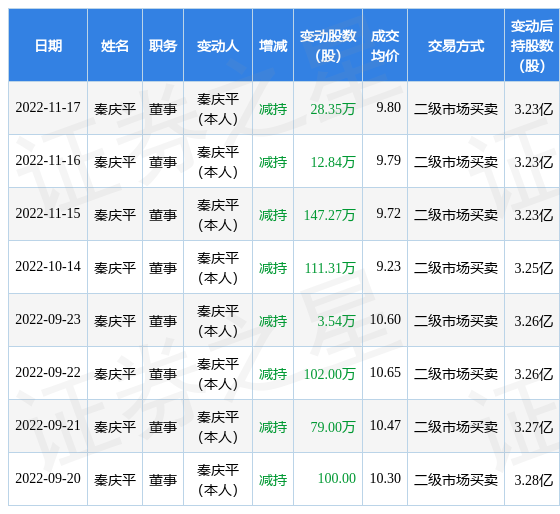Click average price 9.23
Screen dimensions: 560x514
(x=389, y=266)
